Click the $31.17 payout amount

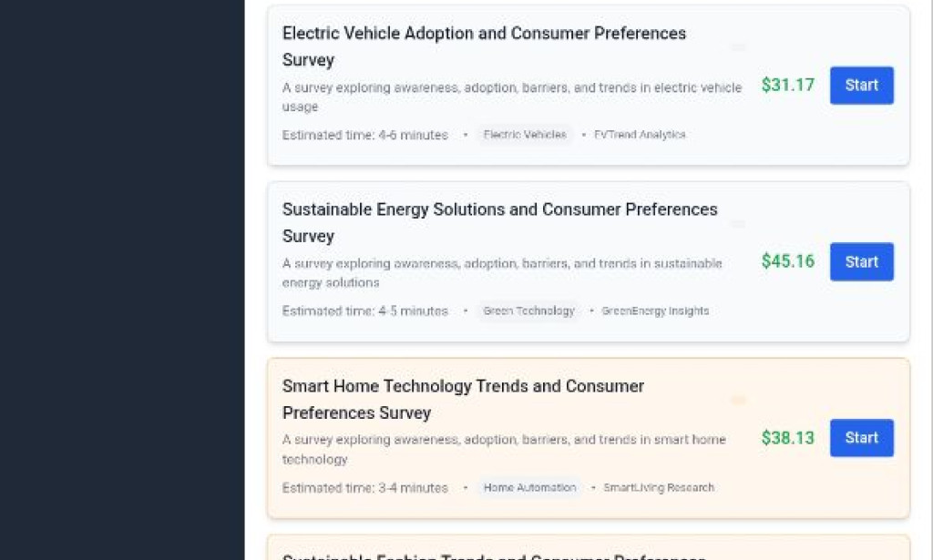(x=787, y=85)
